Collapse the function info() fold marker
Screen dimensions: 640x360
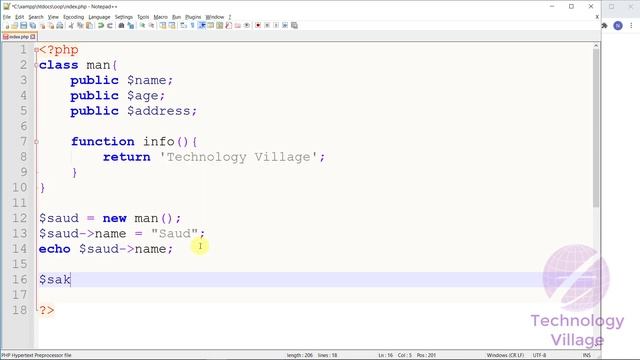(36, 142)
